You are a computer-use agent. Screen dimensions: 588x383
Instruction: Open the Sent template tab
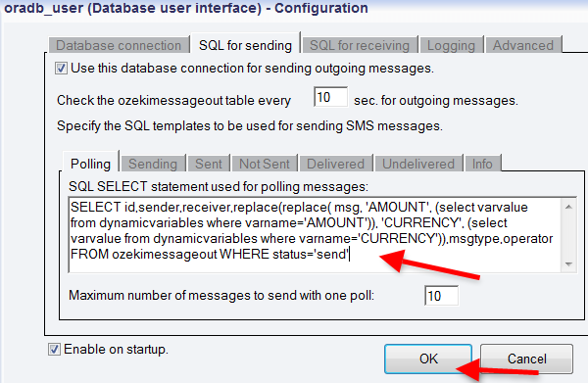[209, 164]
